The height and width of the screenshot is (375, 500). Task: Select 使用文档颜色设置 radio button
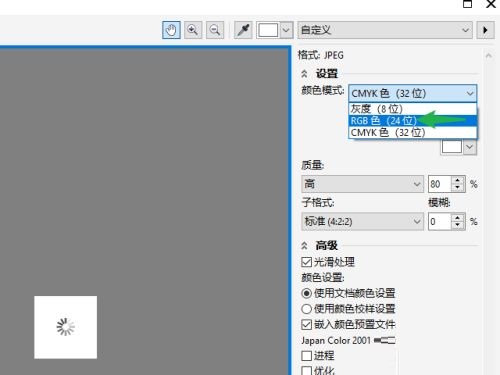coord(306,293)
